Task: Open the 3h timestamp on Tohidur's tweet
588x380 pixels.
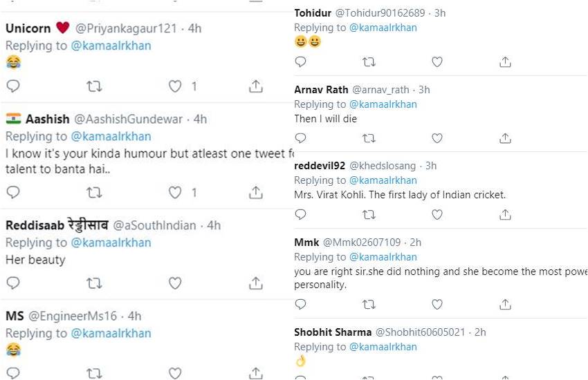Action: pos(440,13)
